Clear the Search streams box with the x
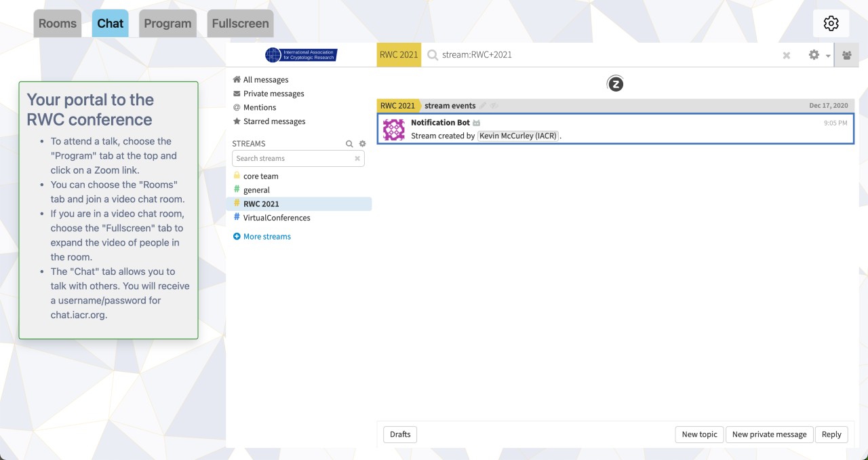The image size is (868, 460). tap(357, 159)
